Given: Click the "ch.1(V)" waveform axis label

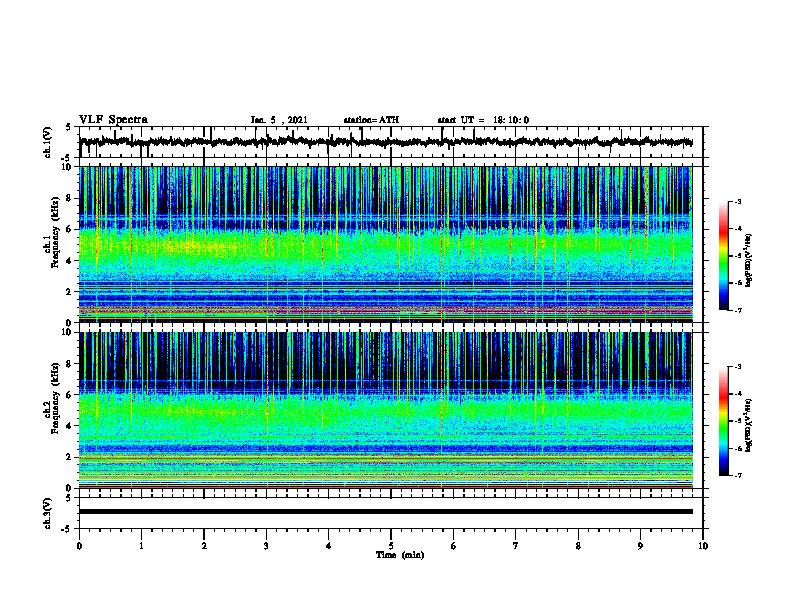Looking at the screenshot, I should (47, 142).
